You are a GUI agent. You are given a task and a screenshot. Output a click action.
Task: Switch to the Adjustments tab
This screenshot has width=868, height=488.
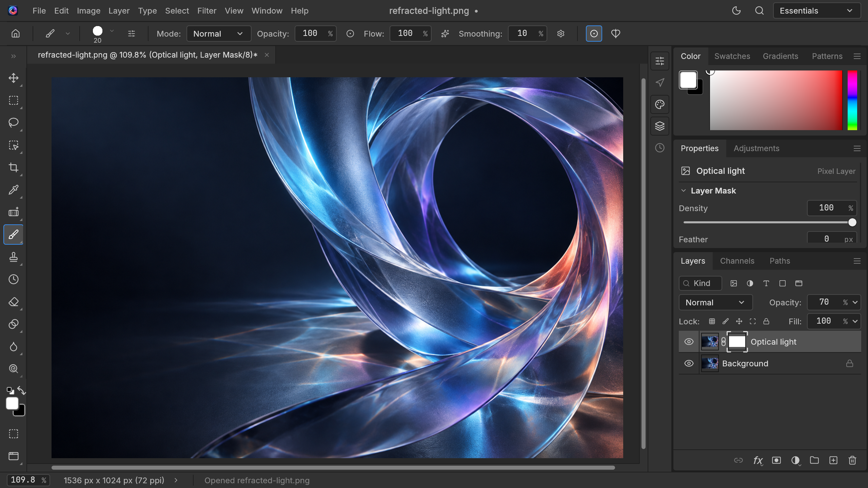coord(756,148)
